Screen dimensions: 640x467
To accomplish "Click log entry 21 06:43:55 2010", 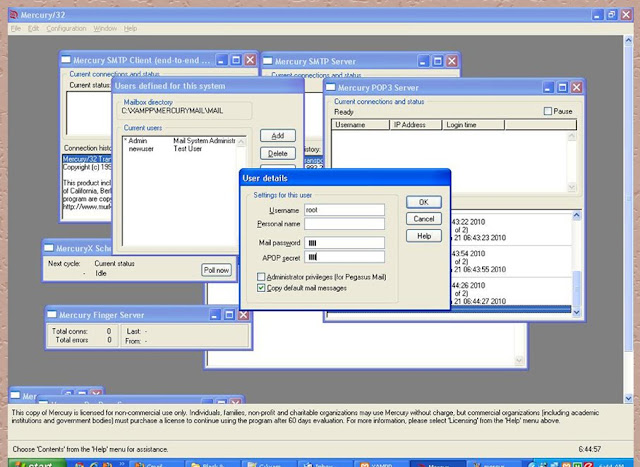I will [x=480, y=269].
